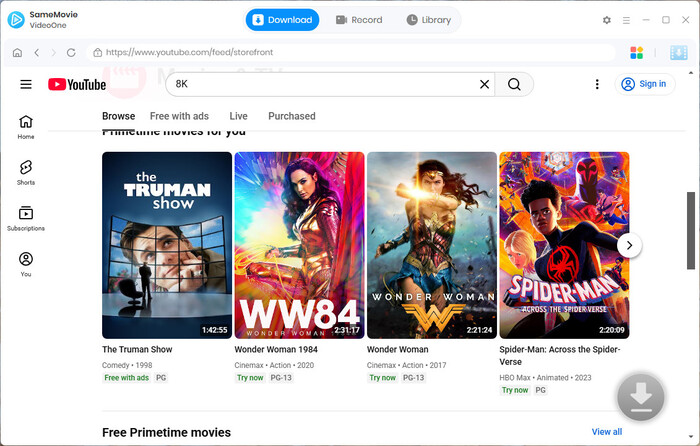
Task: Open SameMovie settings gear
Action: point(606,20)
